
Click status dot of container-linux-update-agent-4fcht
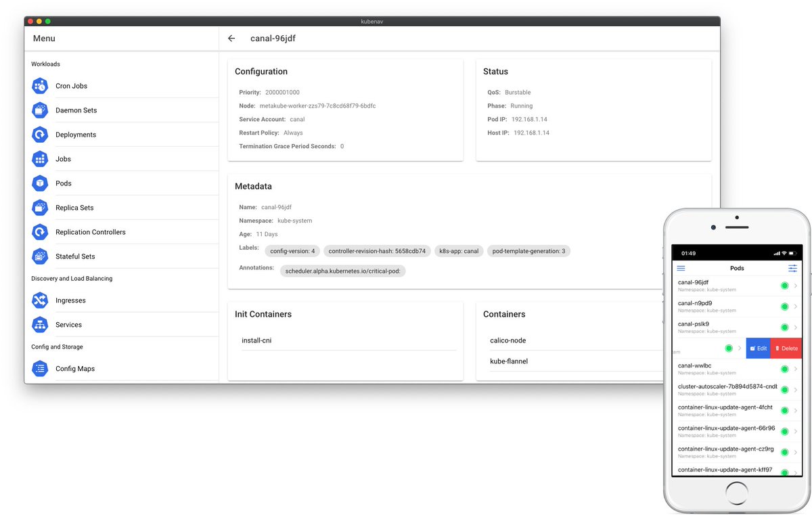click(x=785, y=411)
